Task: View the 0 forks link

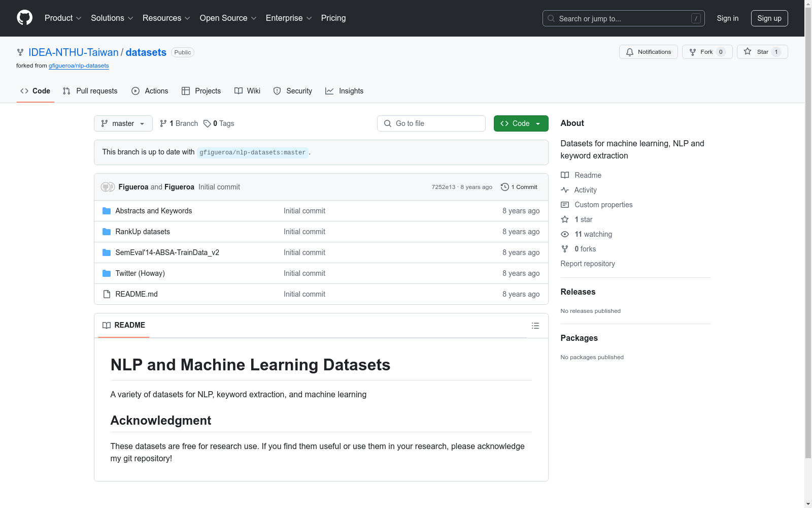Action: tap(579, 249)
